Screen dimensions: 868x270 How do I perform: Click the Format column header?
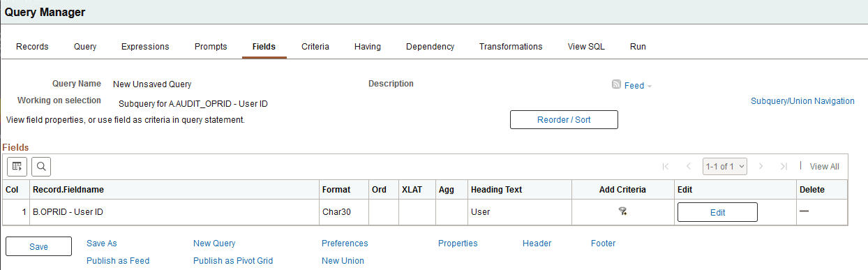[336, 190]
